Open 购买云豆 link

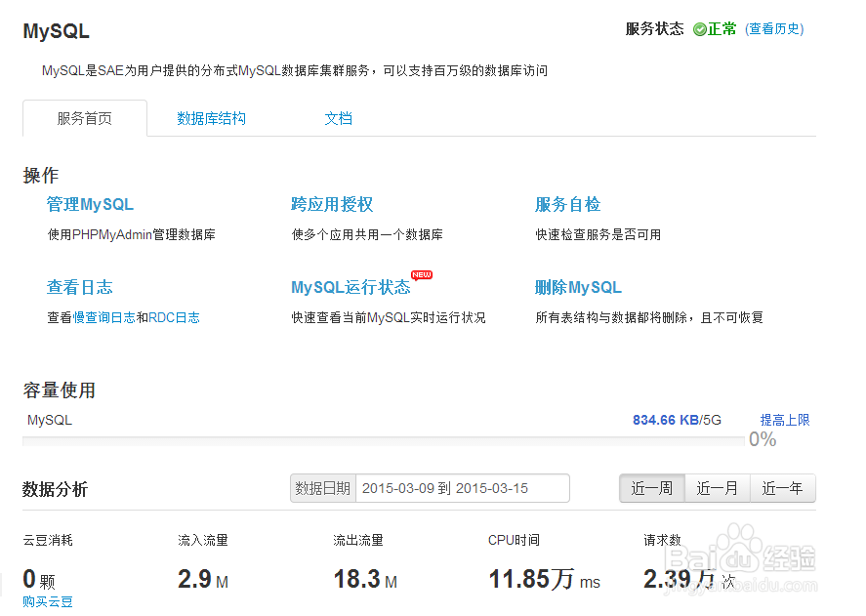coord(48,601)
